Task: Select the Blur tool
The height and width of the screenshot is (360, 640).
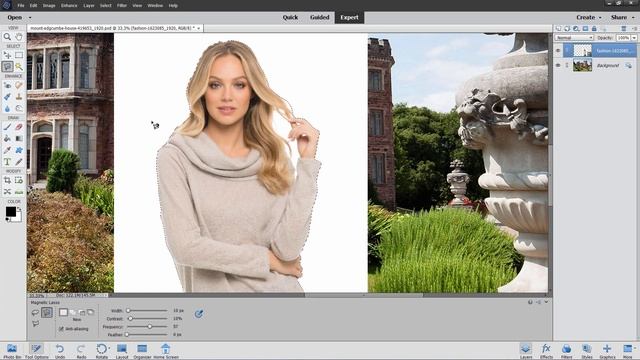Action: pyautogui.click(x=7, y=108)
